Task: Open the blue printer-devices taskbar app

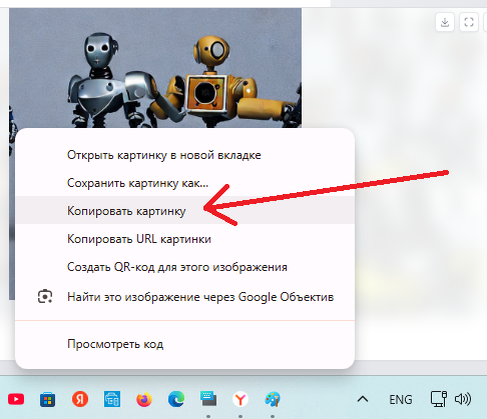Action: pyautogui.click(x=112, y=399)
